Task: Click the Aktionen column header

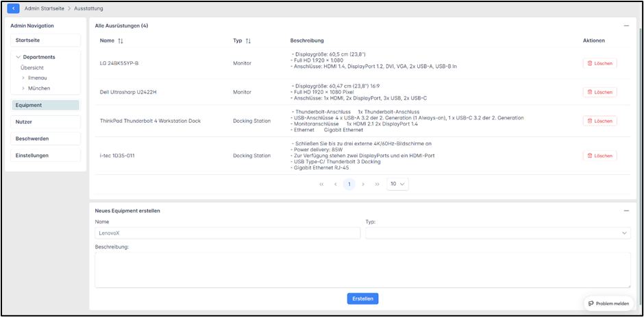Action: (594, 40)
